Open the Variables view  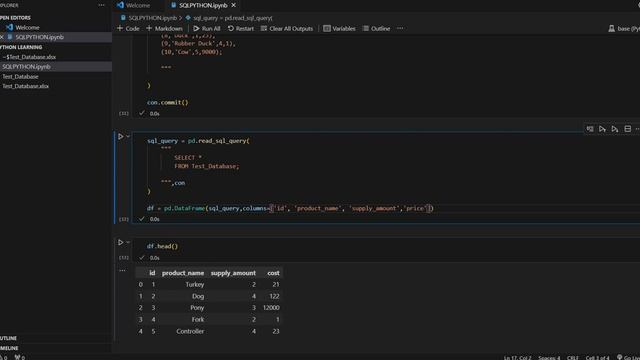(339, 29)
